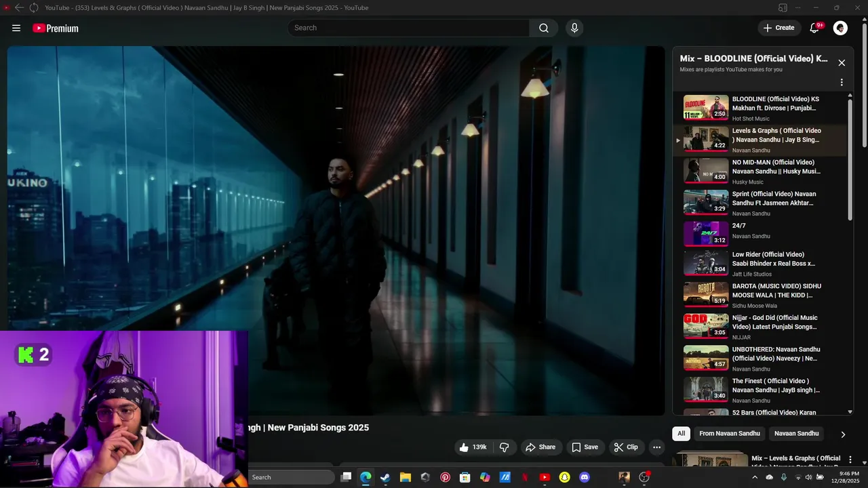
Task: Share this video
Action: pyautogui.click(x=540, y=447)
